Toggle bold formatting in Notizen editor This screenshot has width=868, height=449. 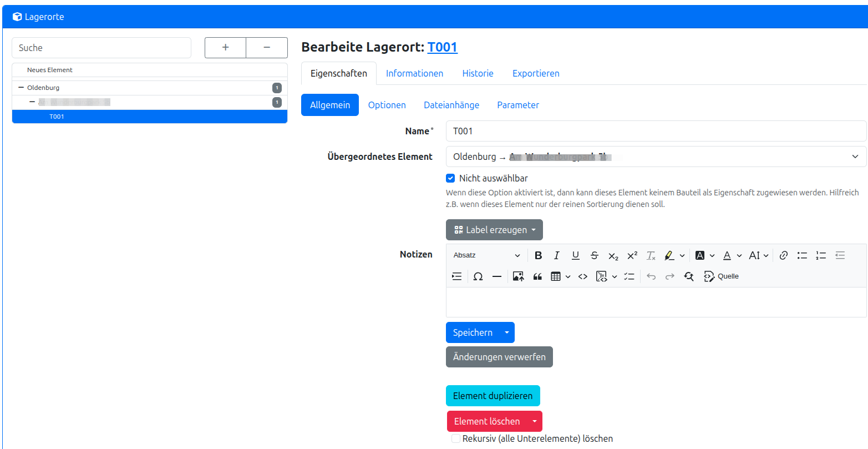tap(538, 255)
